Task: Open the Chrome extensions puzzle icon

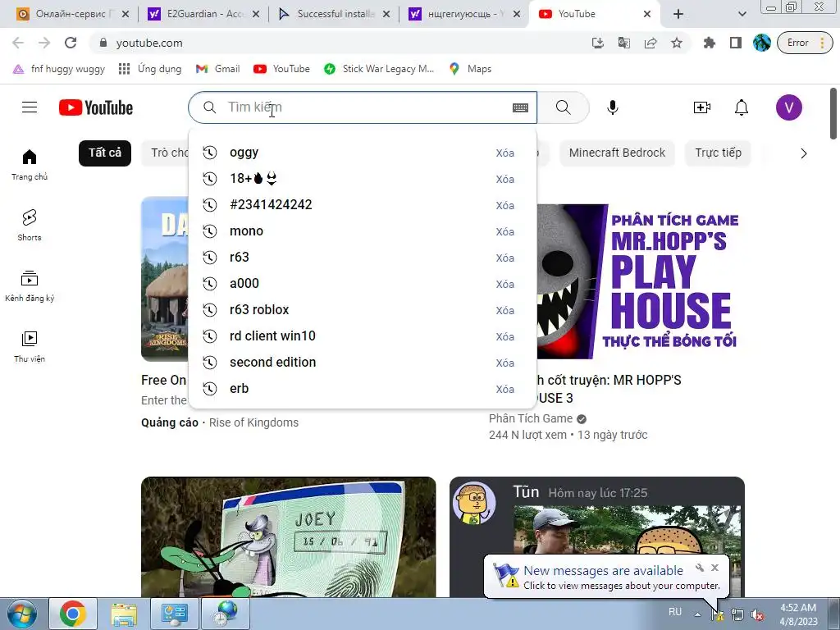Action: point(710,43)
